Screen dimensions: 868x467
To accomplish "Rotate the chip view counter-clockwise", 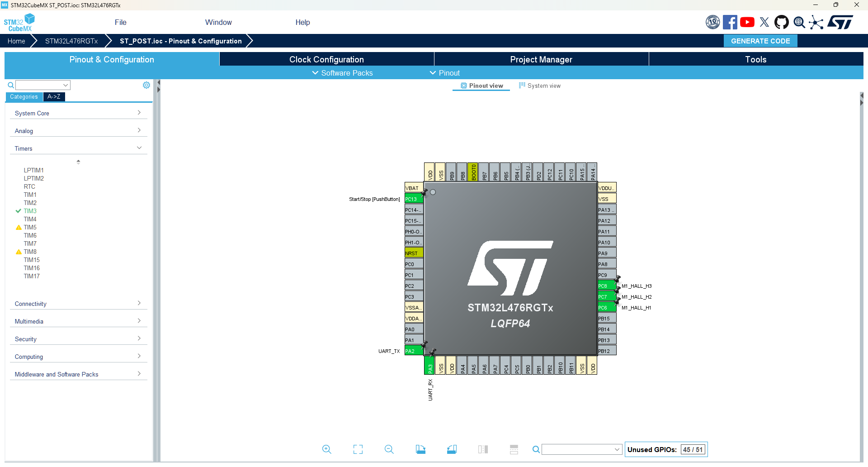I will coord(452,449).
